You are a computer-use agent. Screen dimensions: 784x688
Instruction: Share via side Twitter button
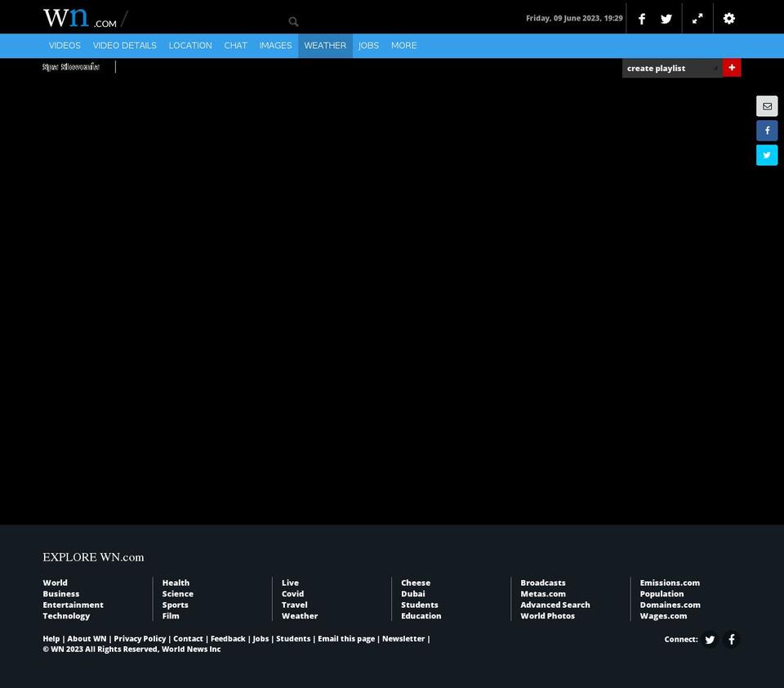767,155
